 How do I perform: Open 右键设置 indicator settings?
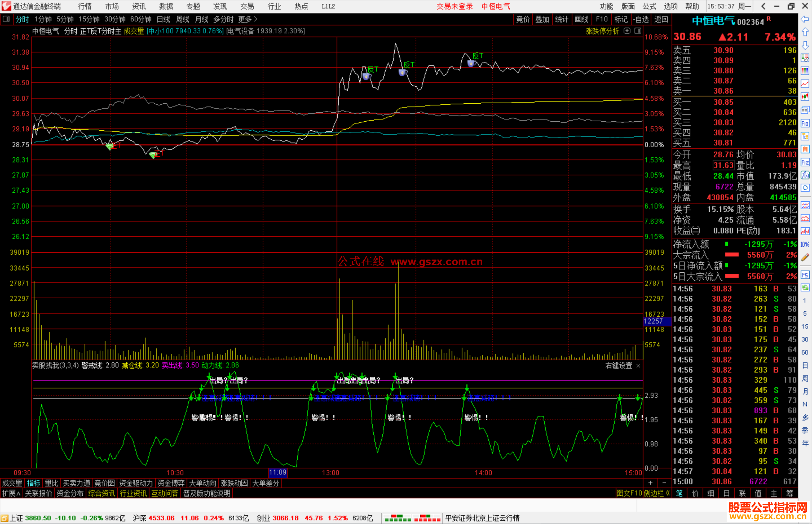[x=619, y=365]
